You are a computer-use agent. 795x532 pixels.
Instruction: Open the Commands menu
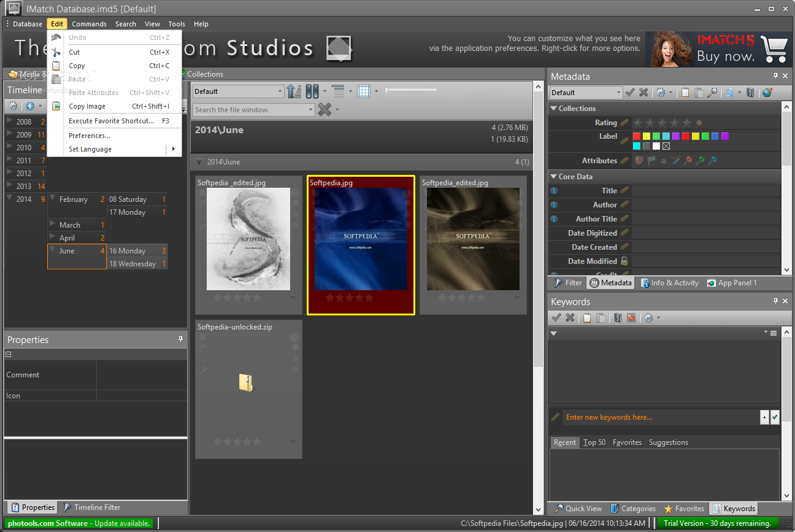(x=89, y=24)
